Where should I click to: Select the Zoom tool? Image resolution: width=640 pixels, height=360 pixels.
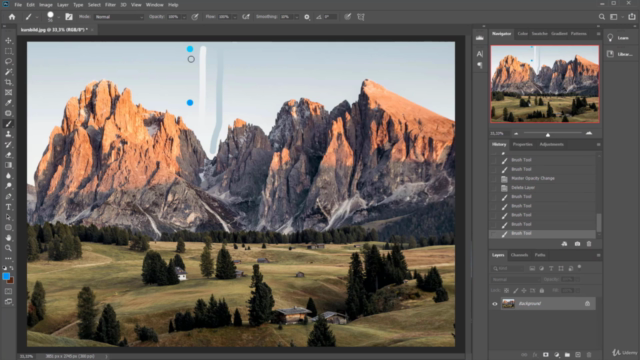tap(8, 248)
